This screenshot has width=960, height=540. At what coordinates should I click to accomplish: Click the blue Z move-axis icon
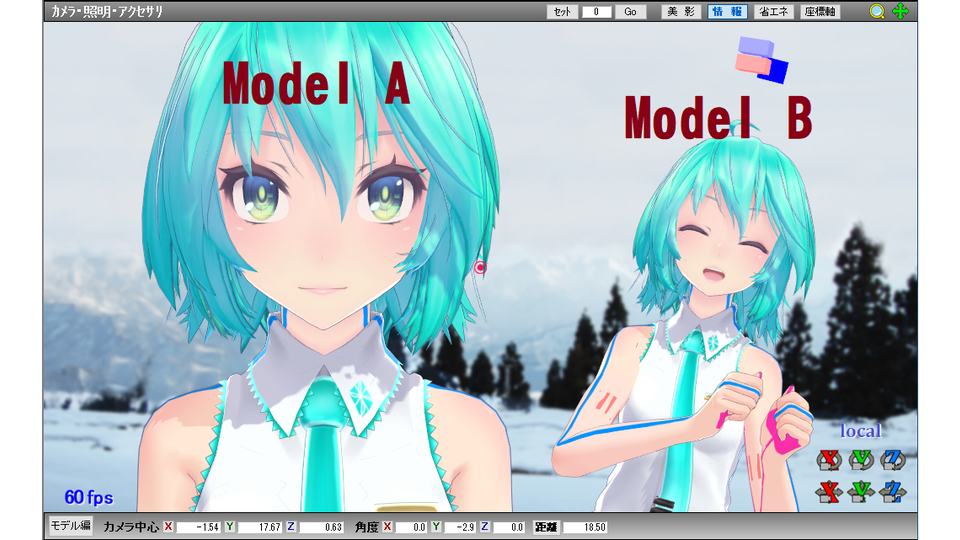(x=893, y=491)
